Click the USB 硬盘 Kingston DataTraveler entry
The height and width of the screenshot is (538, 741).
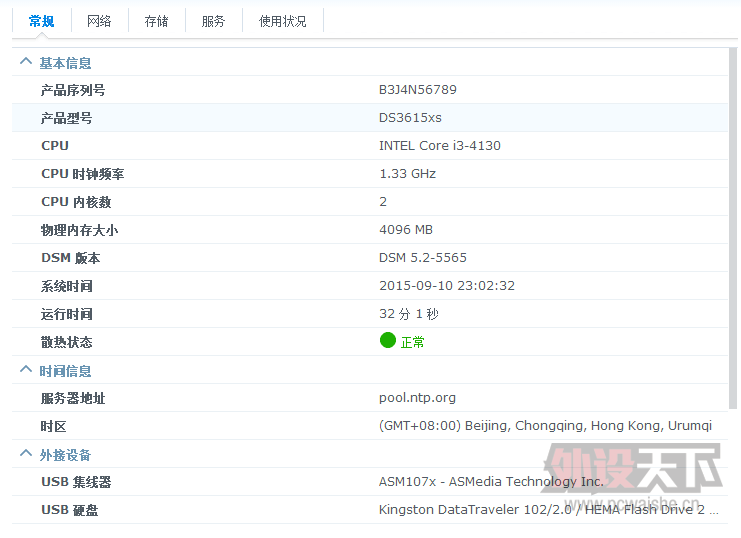click(548, 510)
